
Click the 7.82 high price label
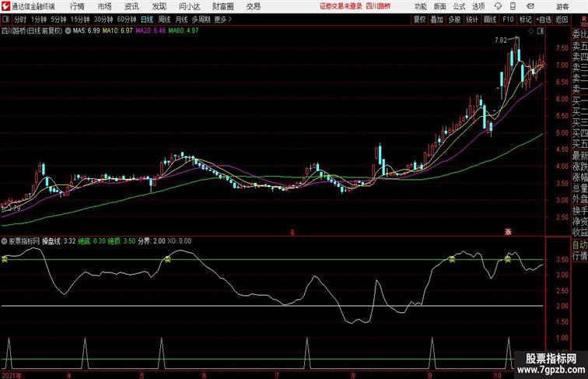coord(501,40)
